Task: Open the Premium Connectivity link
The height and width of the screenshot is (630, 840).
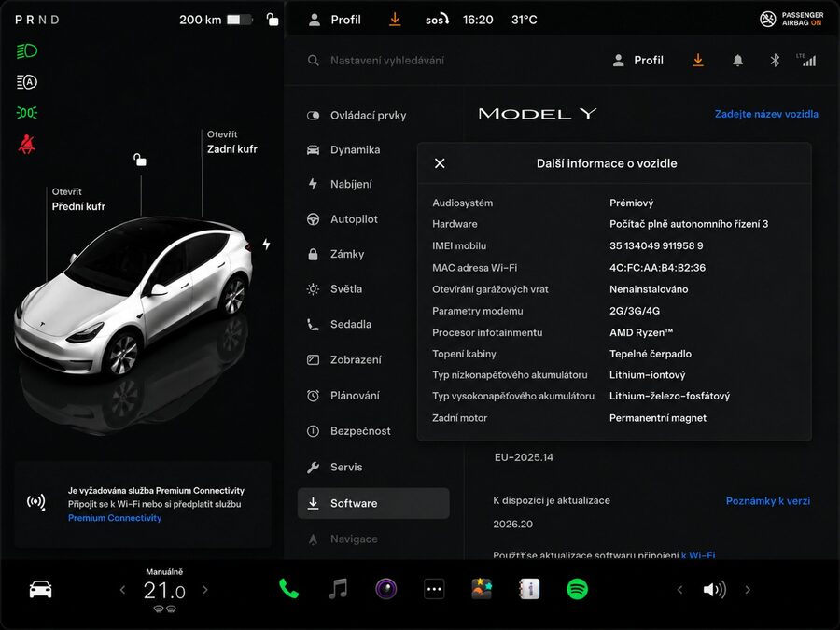Action: pos(115,518)
